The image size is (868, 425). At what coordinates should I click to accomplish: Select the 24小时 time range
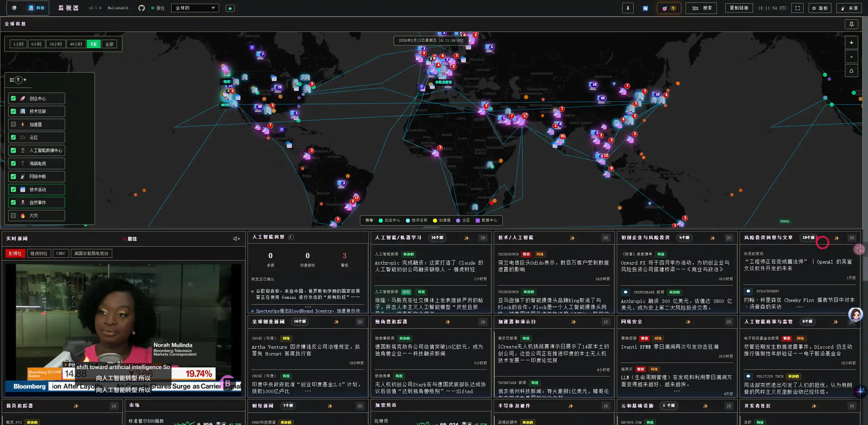(56, 44)
